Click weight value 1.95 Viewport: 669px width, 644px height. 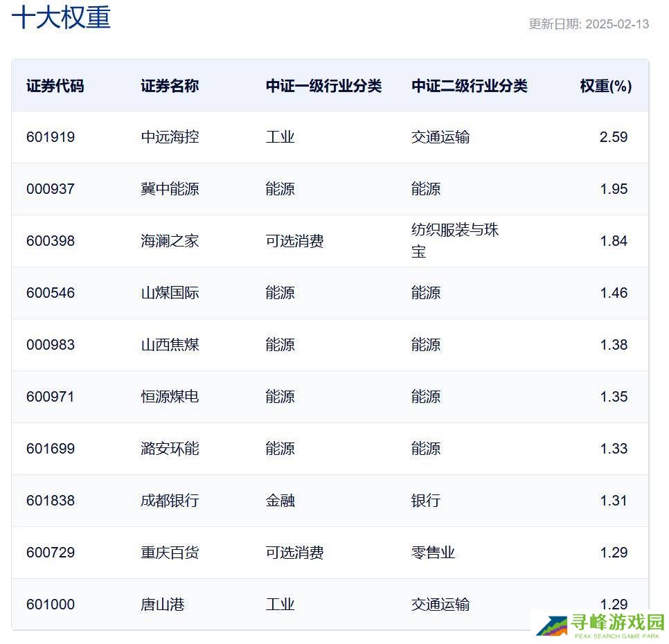(x=614, y=189)
